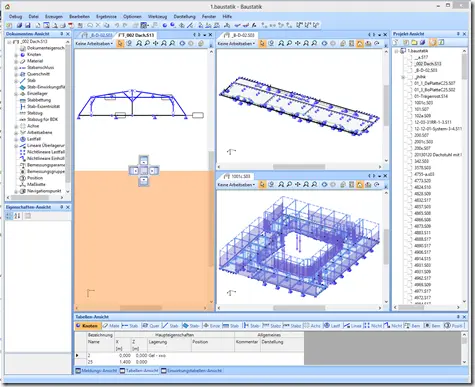Toggle pin on Dokumenten-Ansicht panel
This screenshot has width=475, height=387.
(62, 34)
